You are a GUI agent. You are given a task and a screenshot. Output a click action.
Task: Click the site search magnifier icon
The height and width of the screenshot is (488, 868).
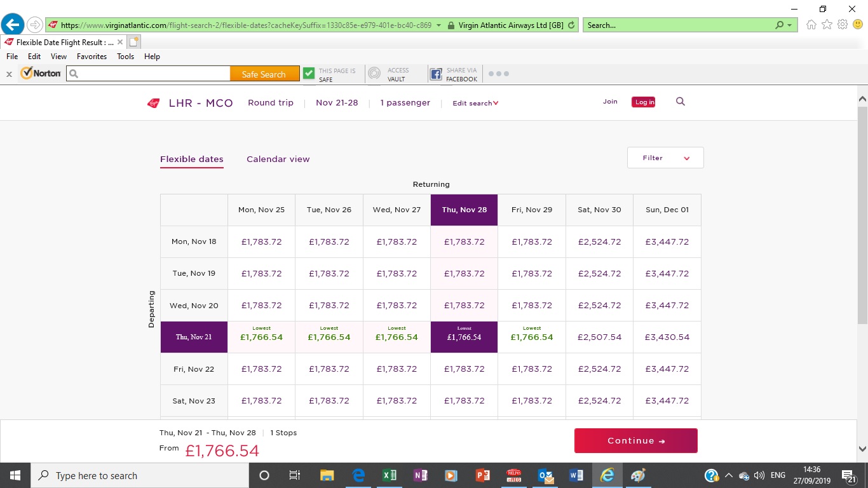tap(681, 102)
